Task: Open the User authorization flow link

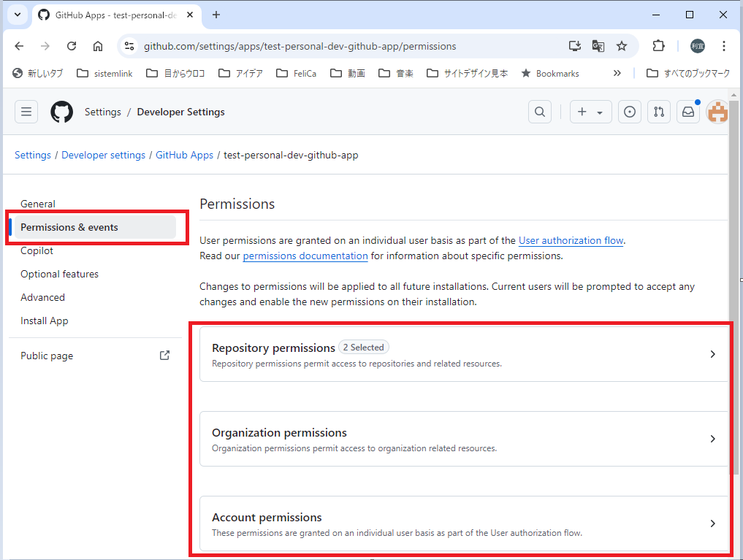Action: tap(571, 240)
